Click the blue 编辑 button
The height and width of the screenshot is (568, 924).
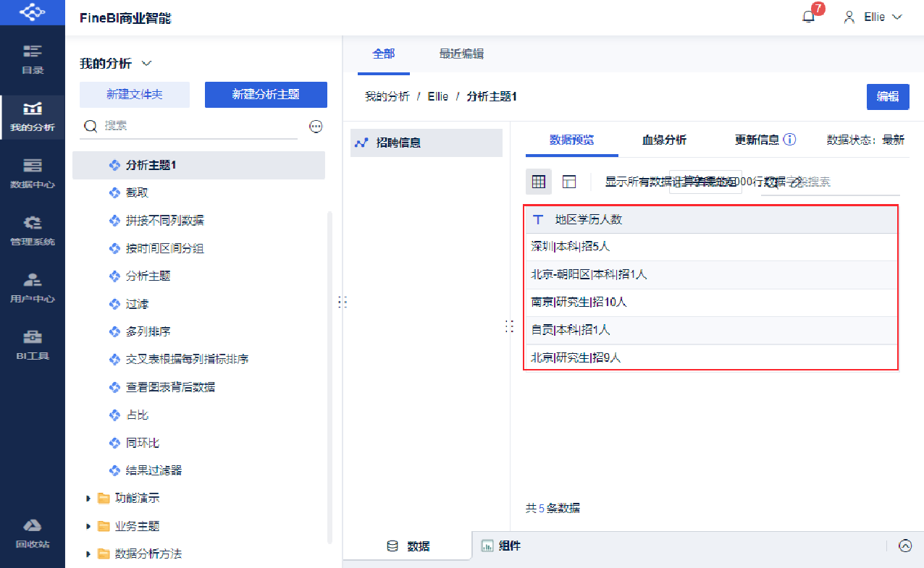(888, 97)
